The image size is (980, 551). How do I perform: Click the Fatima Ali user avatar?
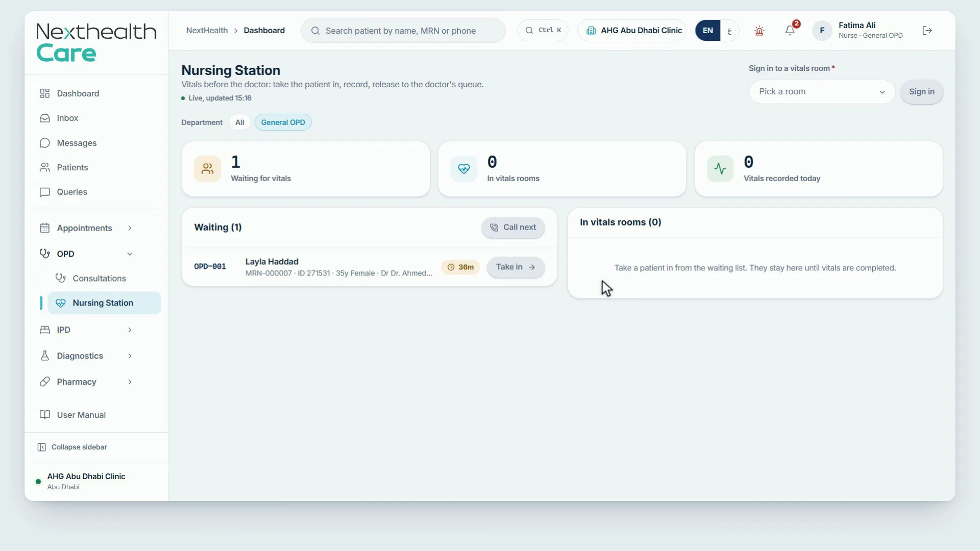click(822, 31)
